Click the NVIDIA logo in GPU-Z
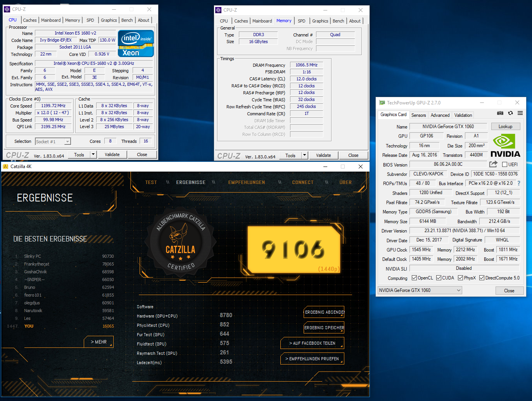Viewport: 532px width, 401px height. tap(505, 146)
